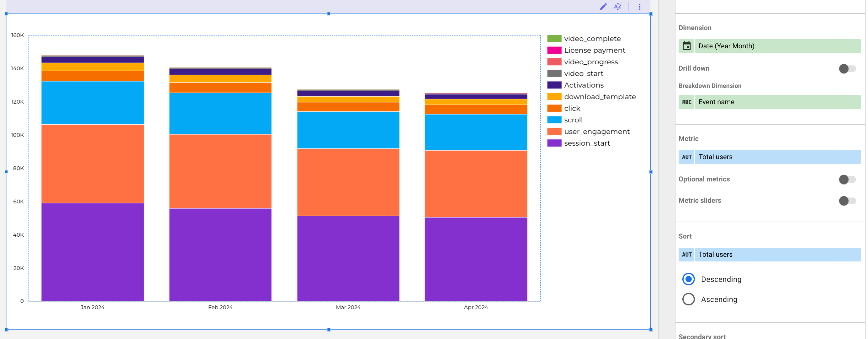Select the Descending radio button

click(689, 279)
